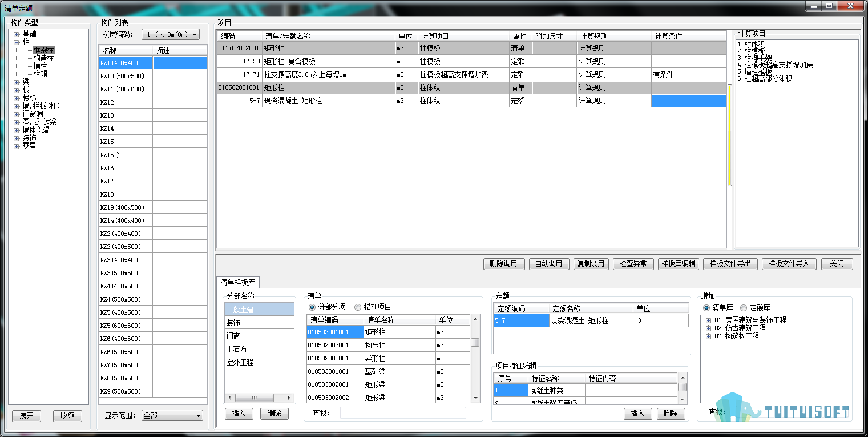Choose the 清单库 radio option
Screen dimensions: 868x437
706,307
